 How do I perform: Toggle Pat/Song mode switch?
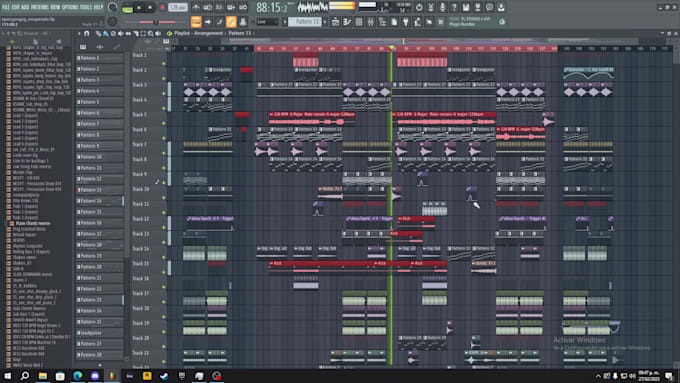coord(128,8)
